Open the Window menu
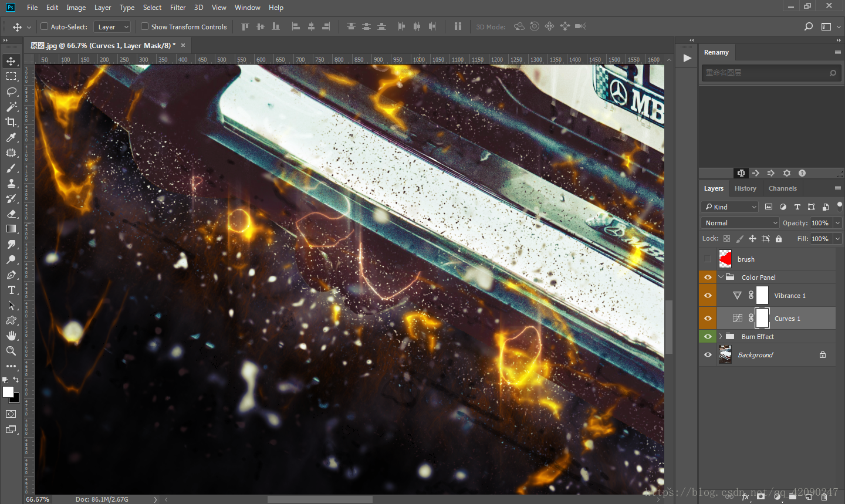Screen dimensions: 845x504 [x=247, y=8]
